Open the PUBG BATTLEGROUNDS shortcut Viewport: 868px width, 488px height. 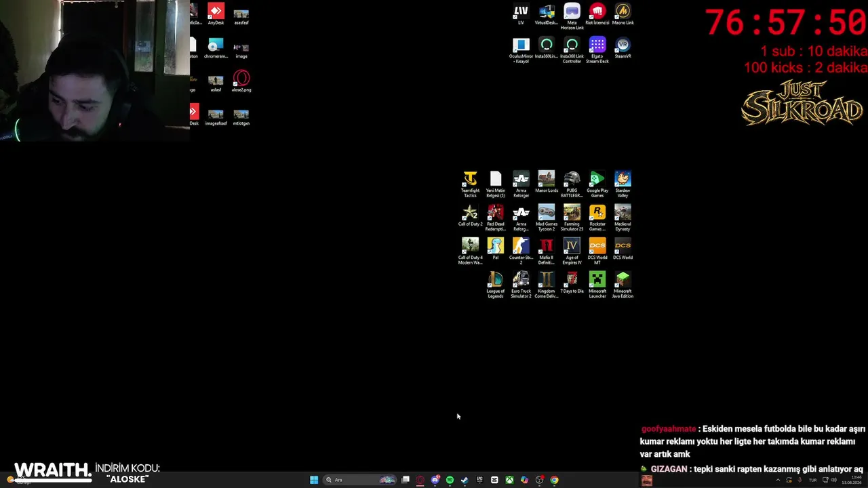tap(572, 184)
